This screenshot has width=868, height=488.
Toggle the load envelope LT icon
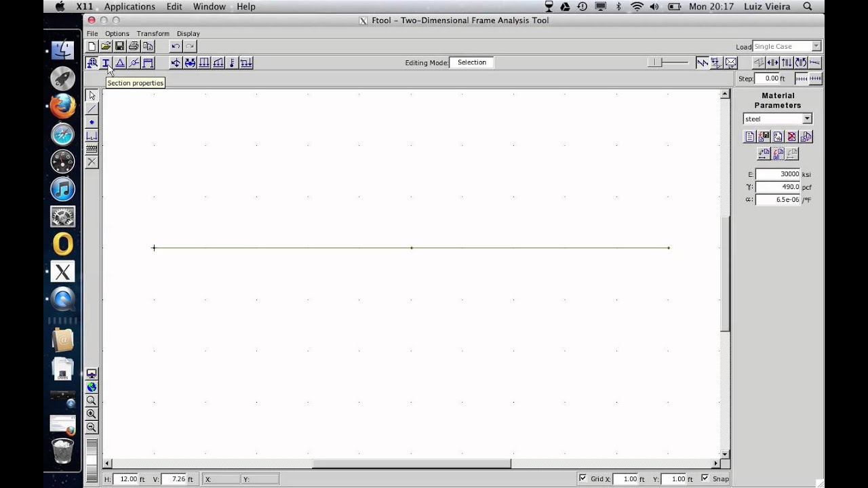[731, 62]
